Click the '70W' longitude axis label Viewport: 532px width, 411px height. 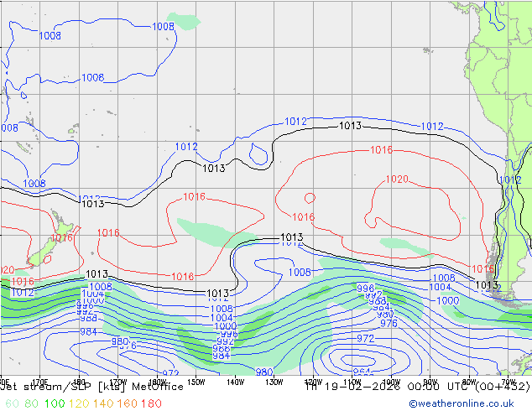508,382
